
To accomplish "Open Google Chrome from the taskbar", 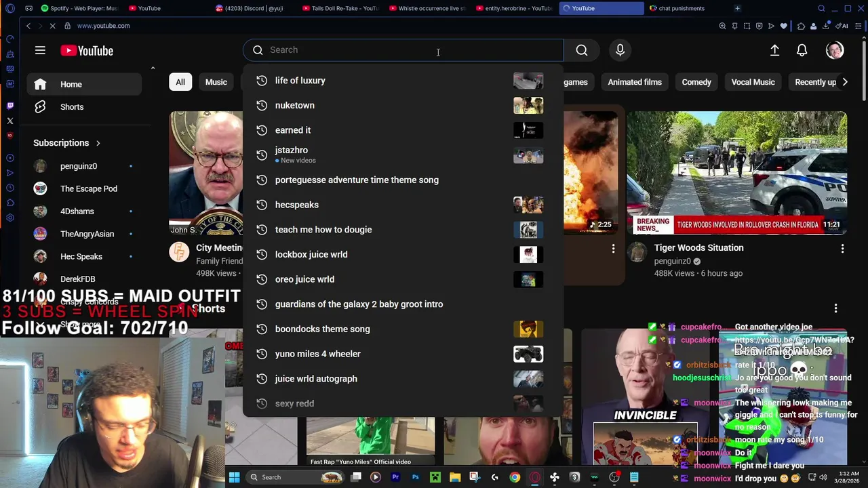I will click(x=515, y=477).
